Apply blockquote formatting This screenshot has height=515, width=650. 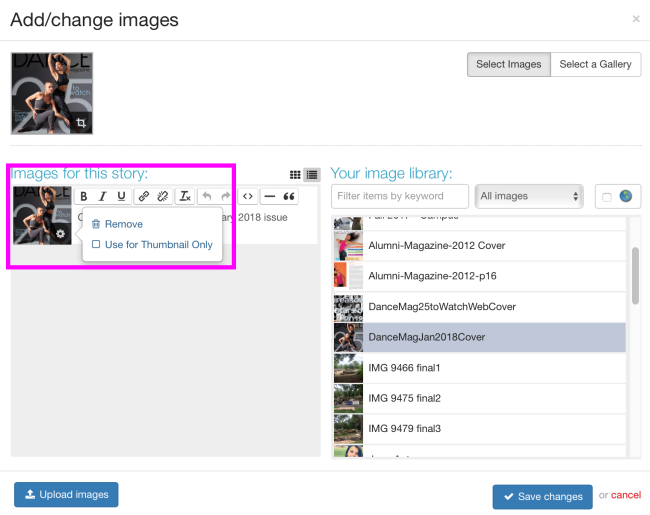[289, 196]
